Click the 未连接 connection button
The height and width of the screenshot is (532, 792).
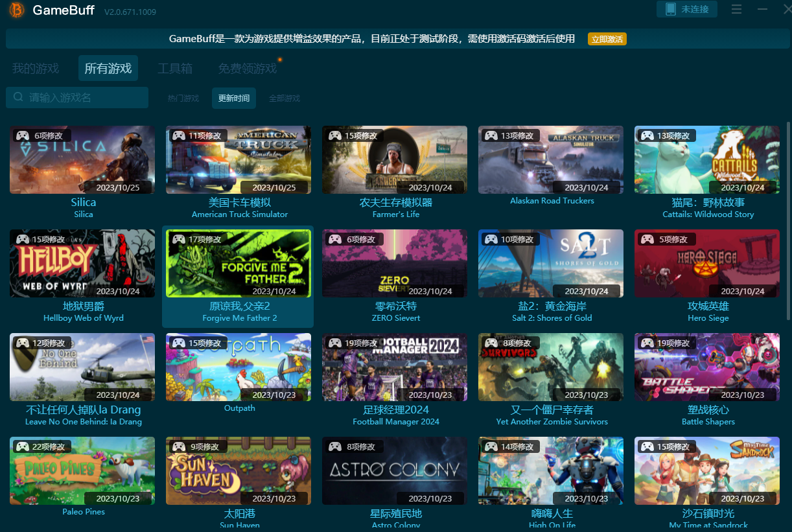pos(687,9)
